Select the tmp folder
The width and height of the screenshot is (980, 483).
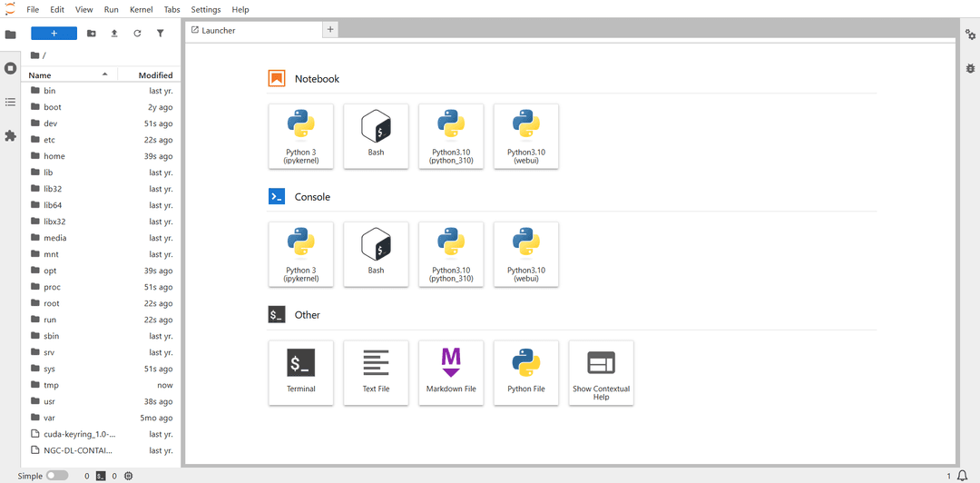[102, 385]
